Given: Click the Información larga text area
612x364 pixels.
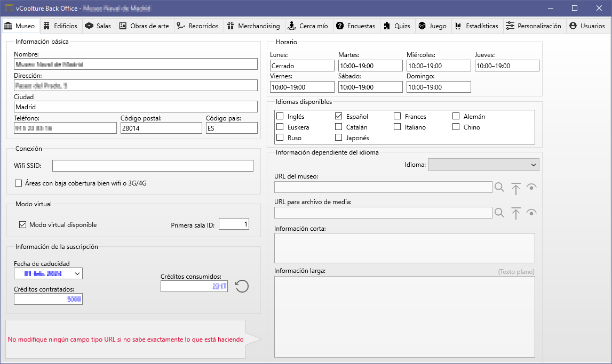Looking at the screenshot, I should click(404, 317).
